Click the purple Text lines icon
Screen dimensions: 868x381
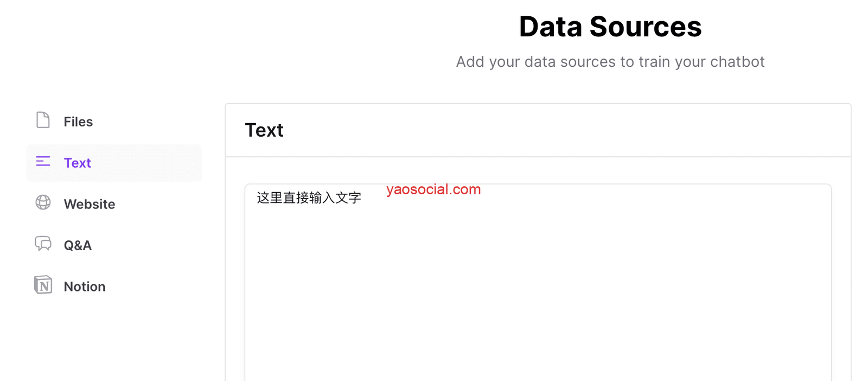43,161
